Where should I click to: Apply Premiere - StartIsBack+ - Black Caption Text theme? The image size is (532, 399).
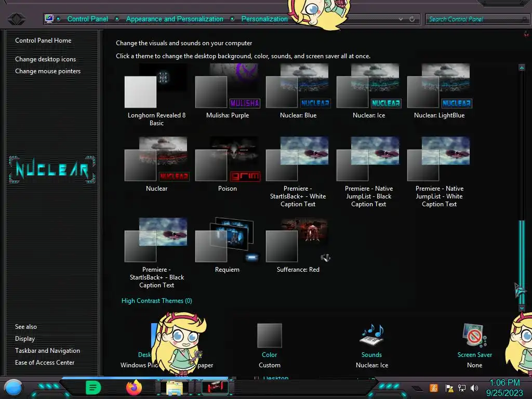[x=156, y=253]
